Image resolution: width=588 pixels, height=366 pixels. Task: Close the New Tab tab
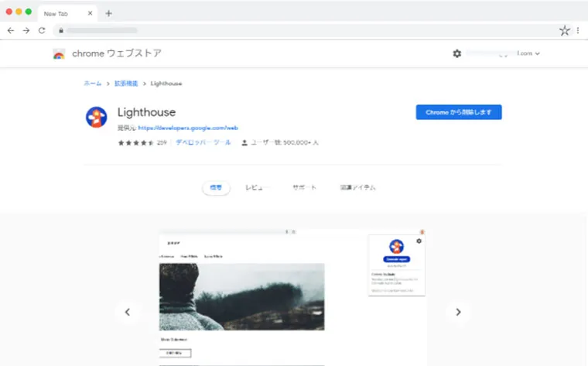[90, 13]
